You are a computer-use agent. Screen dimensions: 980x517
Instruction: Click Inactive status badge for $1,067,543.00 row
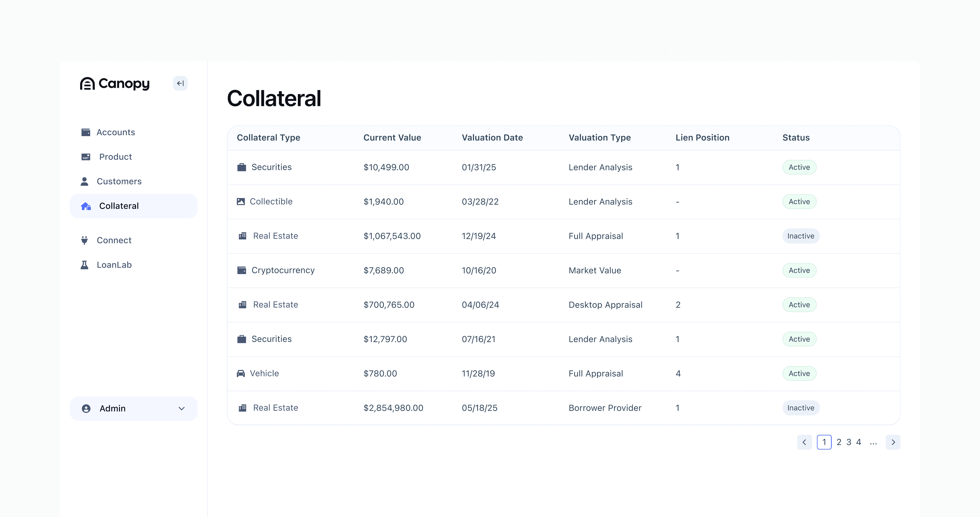[800, 236]
